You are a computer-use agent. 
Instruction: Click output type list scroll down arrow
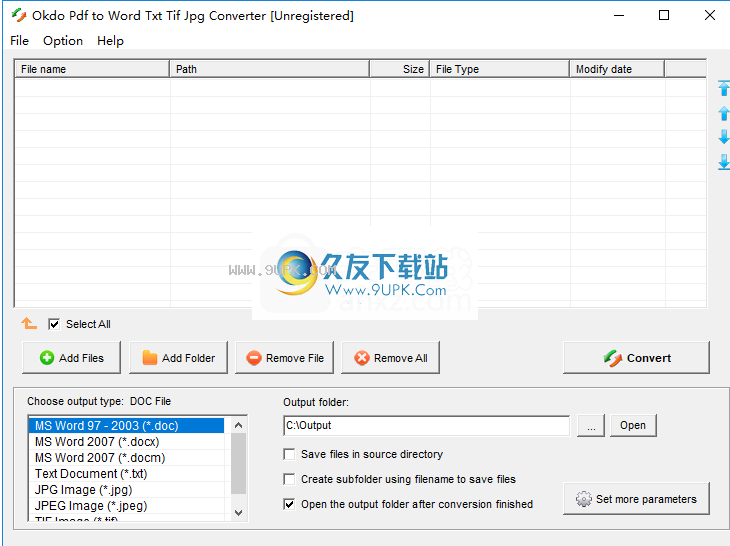click(238, 513)
